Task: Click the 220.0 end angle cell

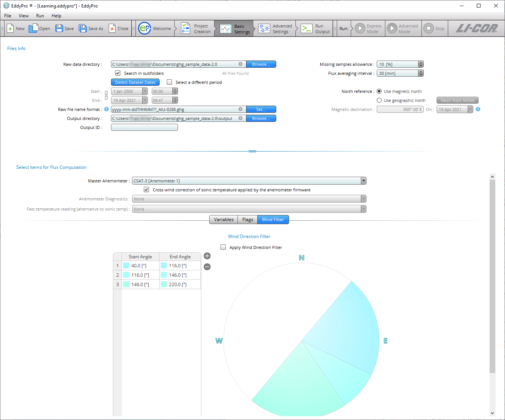Action: (180, 285)
